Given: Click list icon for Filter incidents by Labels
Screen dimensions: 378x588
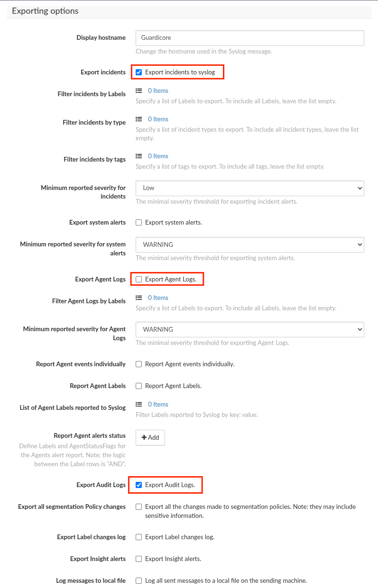Looking at the screenshot, I should tap(138, 90).
